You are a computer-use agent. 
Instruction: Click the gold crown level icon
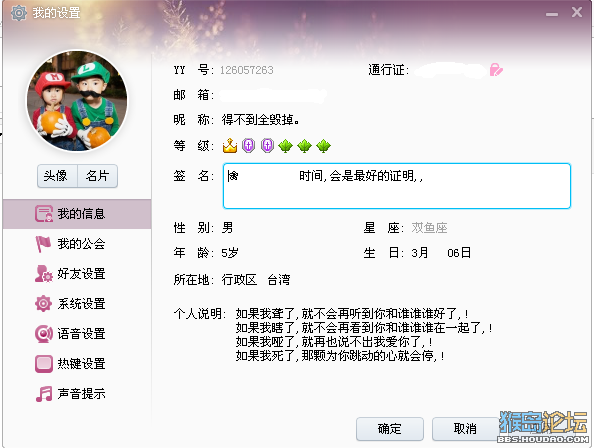tap(230, 145)
